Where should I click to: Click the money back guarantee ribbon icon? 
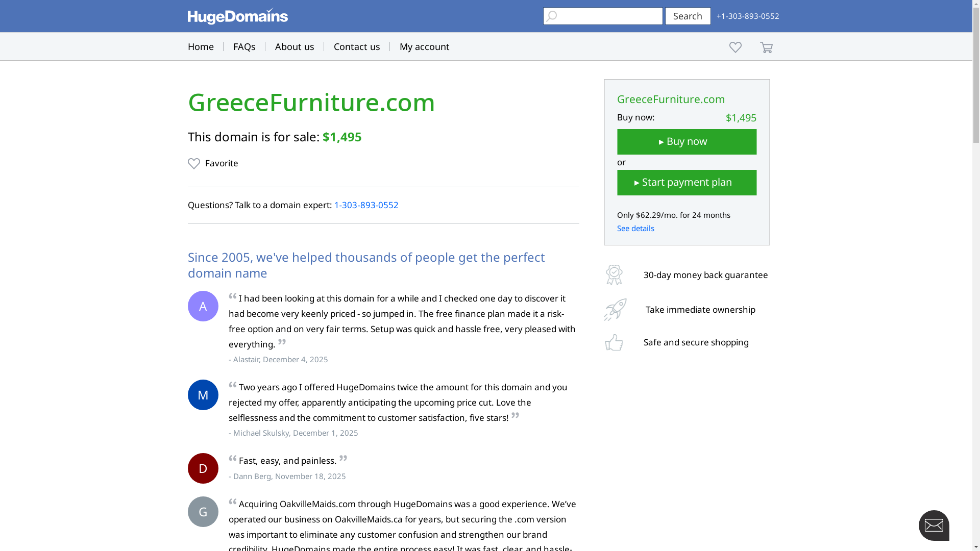click(614, 275)
